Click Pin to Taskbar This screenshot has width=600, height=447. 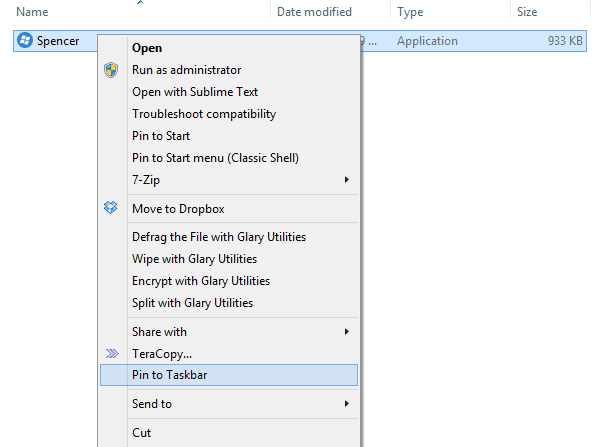(229, 375)
